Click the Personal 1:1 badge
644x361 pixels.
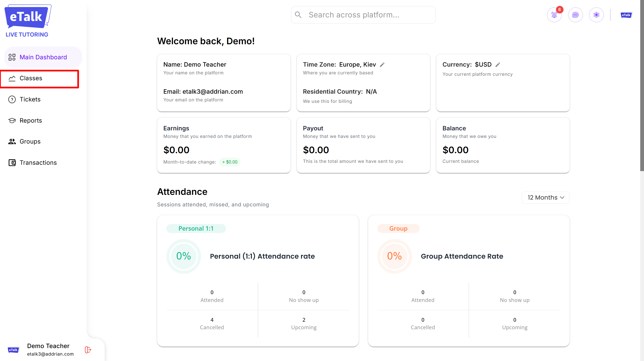(x=196, y=229)
